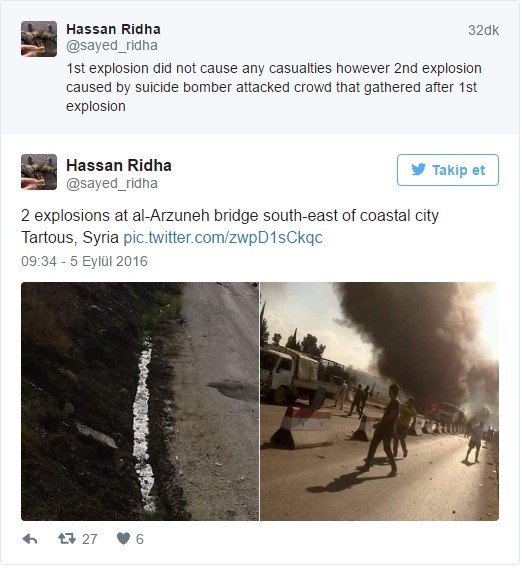
Task: Click @sayed_ridha handle in main tweet
Action: [112, 183]
